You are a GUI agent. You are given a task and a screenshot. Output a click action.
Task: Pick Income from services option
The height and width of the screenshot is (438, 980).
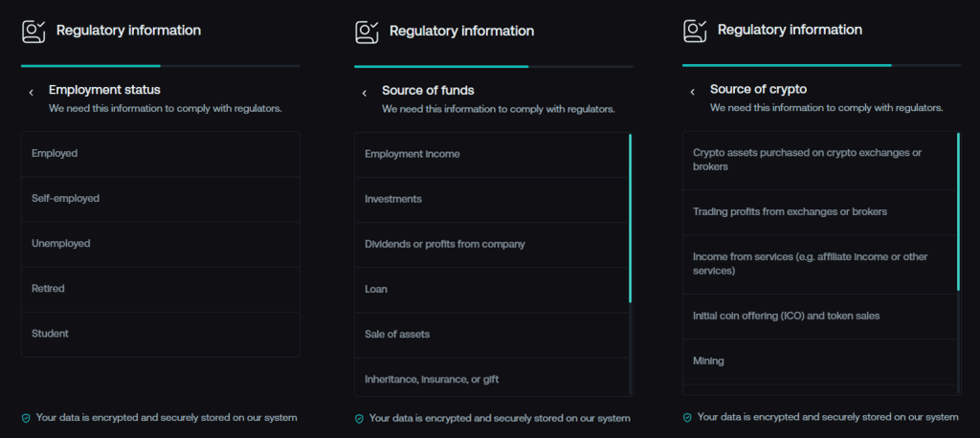[x=819, y=265]
